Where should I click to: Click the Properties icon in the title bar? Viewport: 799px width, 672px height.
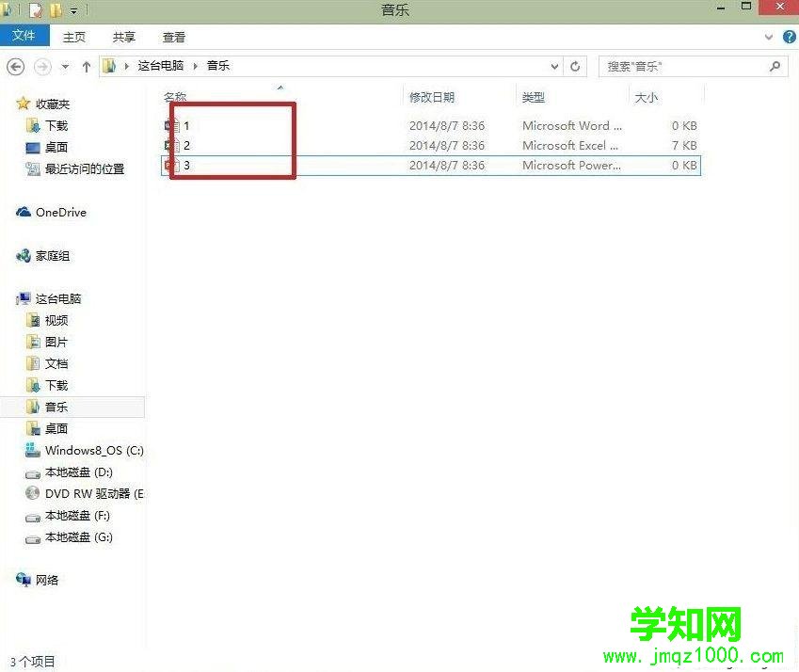(35, 9)
